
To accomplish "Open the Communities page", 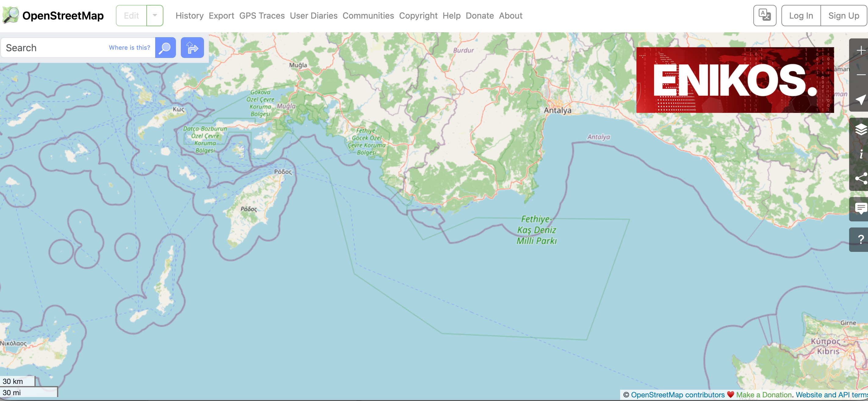I will [x=368, y=16].
